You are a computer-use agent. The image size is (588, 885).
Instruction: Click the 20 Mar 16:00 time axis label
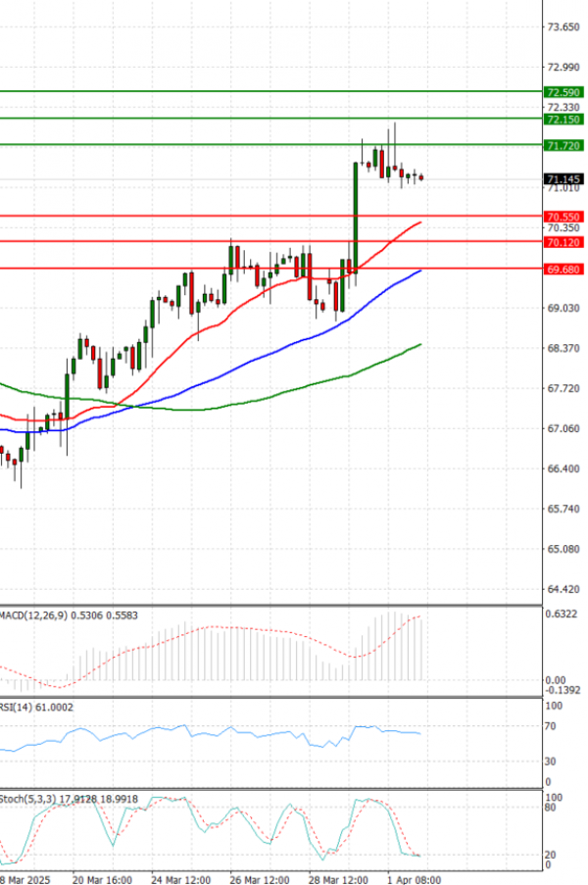[x=102, y=880]
